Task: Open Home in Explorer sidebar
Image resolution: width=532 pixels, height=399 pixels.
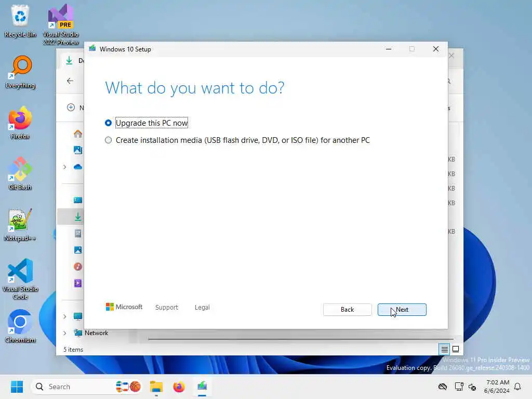Action: [78, 134]
